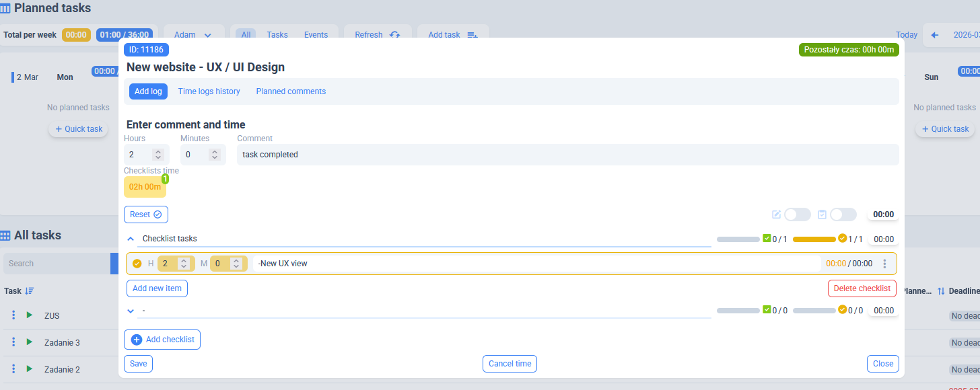Image resolution: width=980 pixels, height=390 pixels.
Task: Open the Adam user dropdown
Action: point(193,35)
